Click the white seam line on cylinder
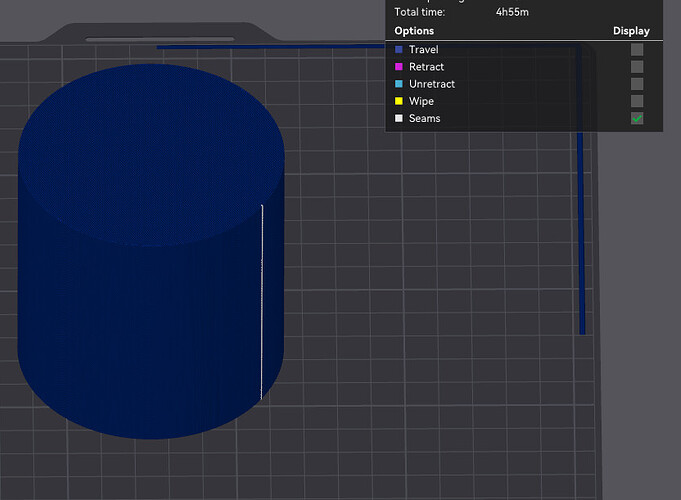Screen dimensions: 681x500 point(261,301)
